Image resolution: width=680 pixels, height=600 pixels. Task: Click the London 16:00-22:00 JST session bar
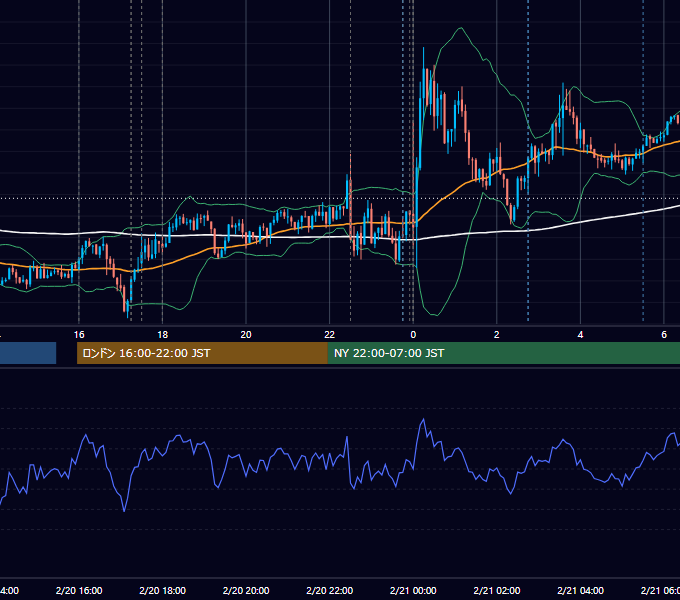coord(202,353)
